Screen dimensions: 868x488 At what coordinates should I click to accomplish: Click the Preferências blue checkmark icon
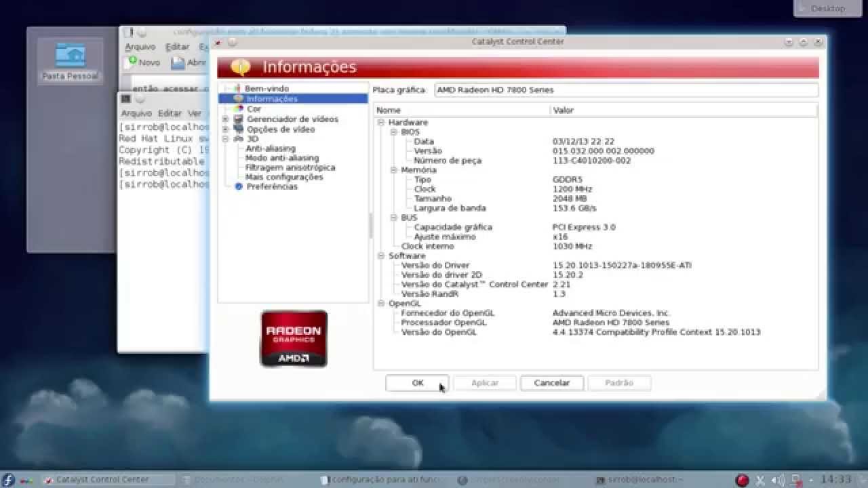pyautogui.click(x=238, y=186)
